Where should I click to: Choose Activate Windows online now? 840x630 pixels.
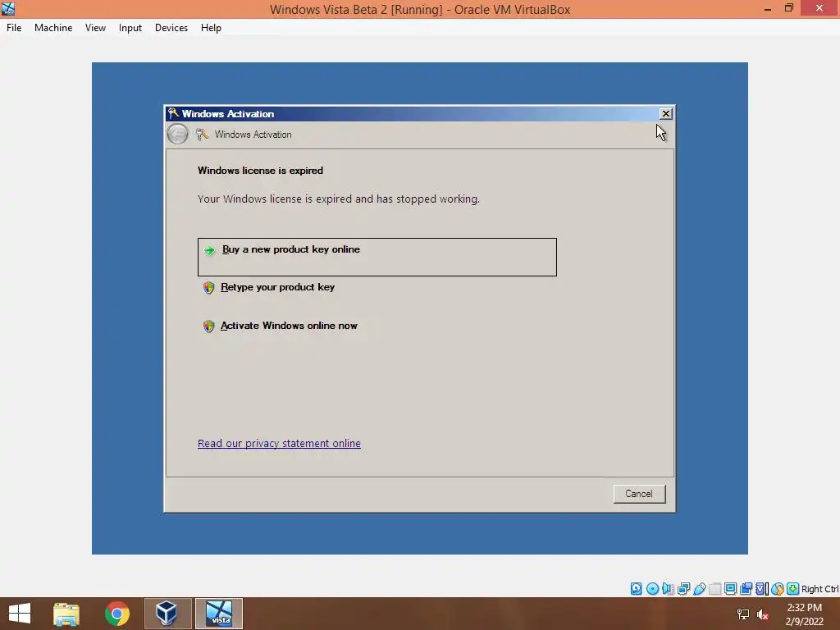(x=289, y=326)
